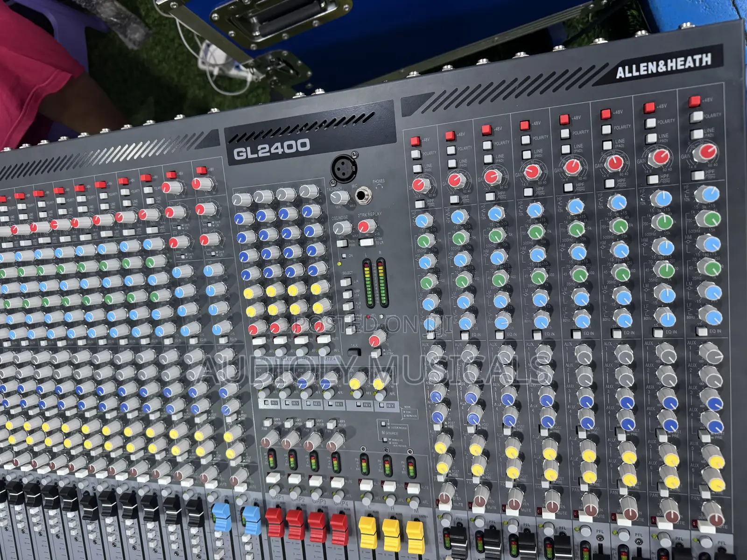Mute the M master output
747x560 pixels.
click(414, 488)
